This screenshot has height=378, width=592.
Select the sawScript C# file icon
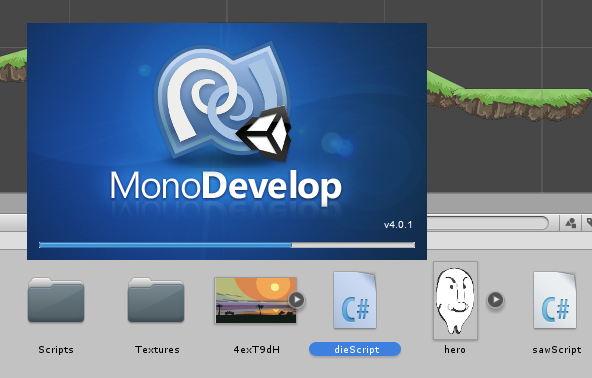point(555,300)
